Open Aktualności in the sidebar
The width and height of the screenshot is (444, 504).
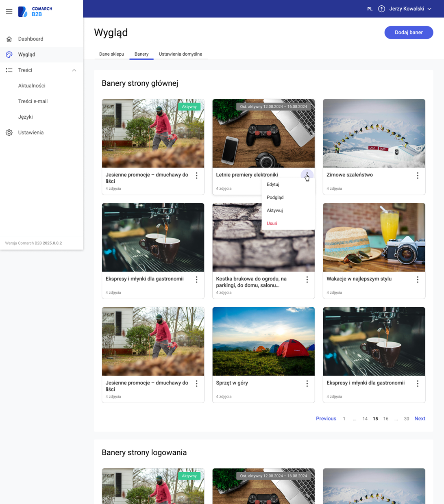point(32,86)
